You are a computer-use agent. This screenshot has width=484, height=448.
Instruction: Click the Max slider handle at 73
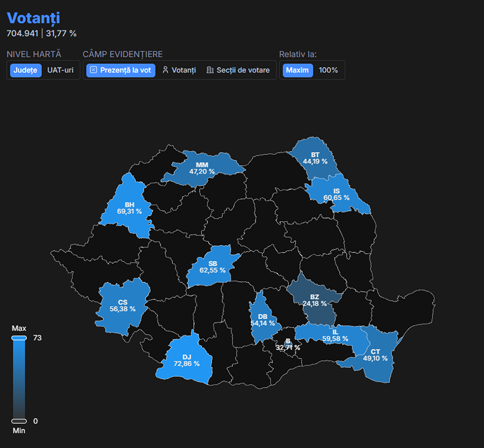click(19, 338)
